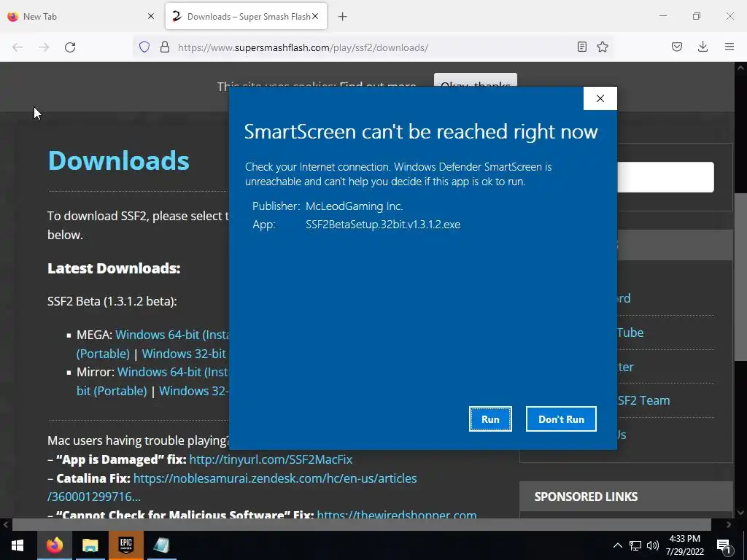
Task: Launch Epic Games from the taskbar
Action: (125, 545)
